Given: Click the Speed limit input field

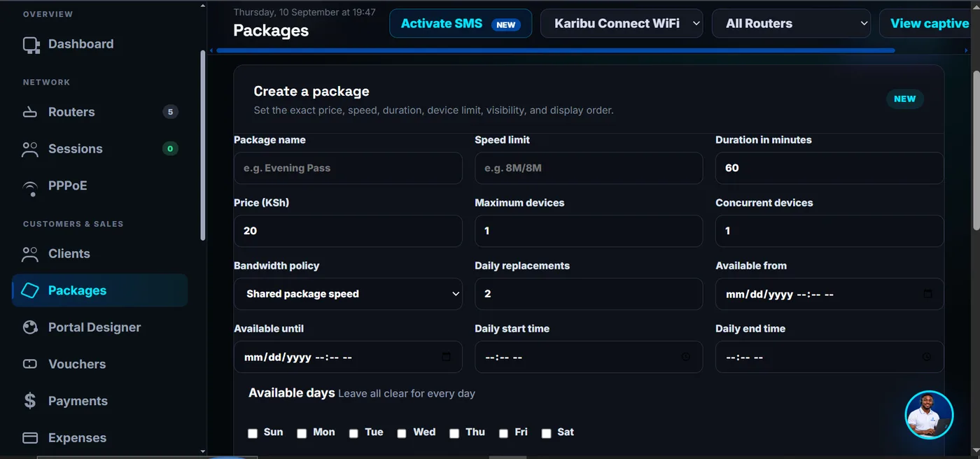Looking at the screenshot, I should pos(589,168).
